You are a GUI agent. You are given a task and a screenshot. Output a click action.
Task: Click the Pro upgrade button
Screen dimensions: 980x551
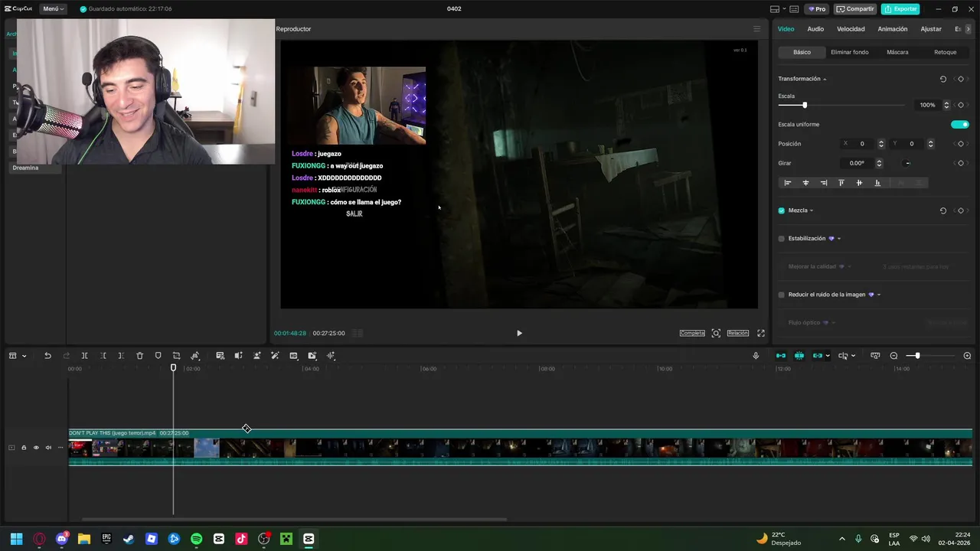[816, 9]
